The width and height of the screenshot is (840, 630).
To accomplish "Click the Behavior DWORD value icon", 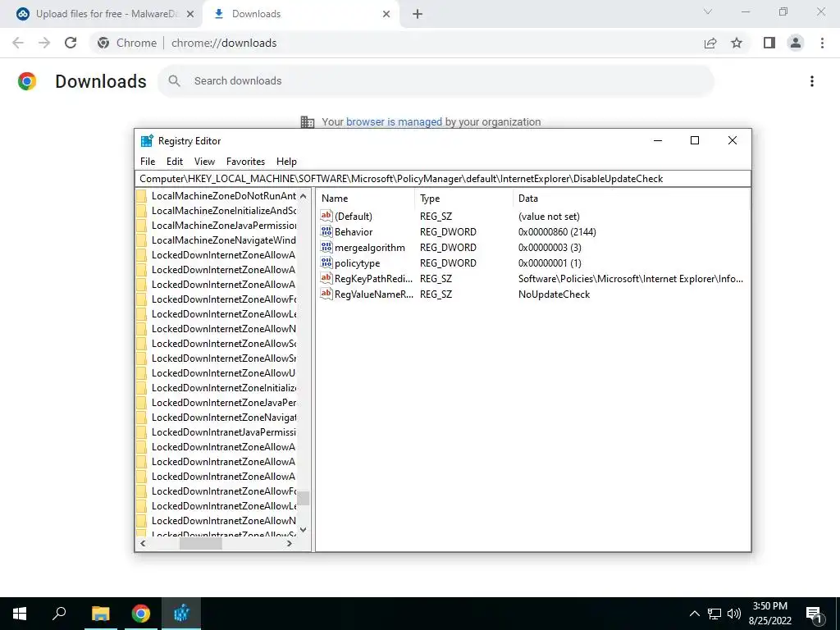I will 326,232.
